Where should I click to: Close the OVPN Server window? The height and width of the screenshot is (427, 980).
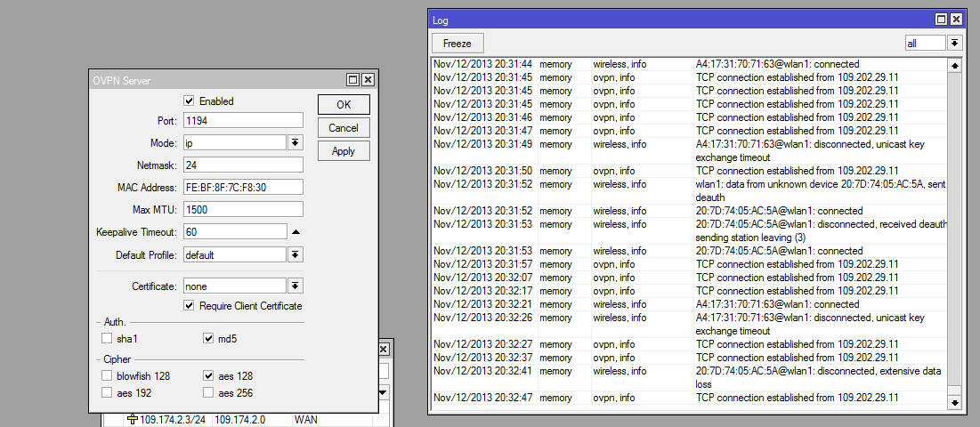368,80
